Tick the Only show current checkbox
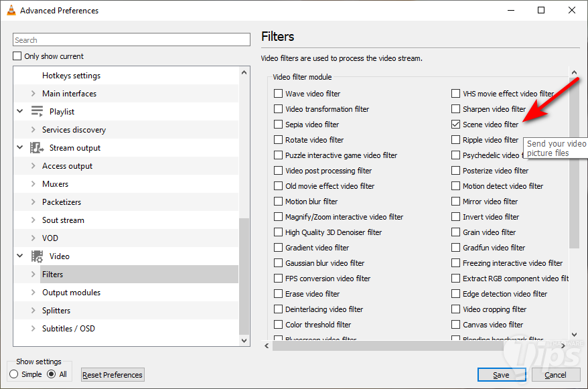This screenshot has width=588, height=389. coord(18,56)
